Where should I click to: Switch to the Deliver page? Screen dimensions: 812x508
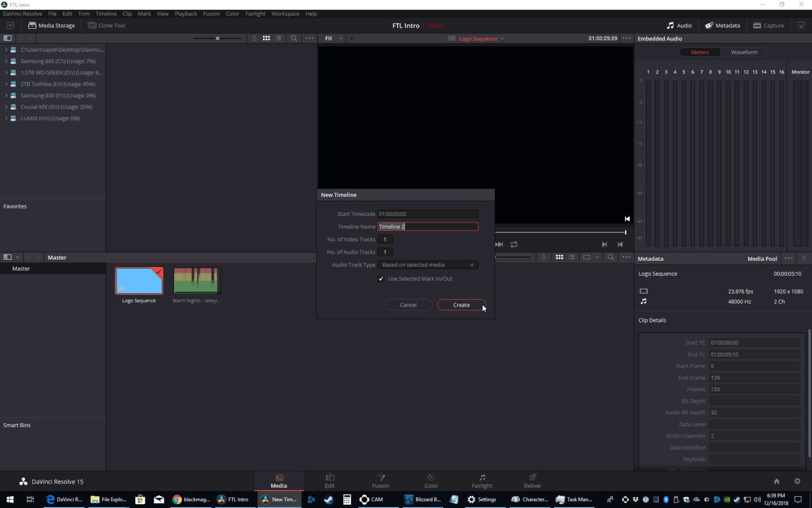coord(532,480)
